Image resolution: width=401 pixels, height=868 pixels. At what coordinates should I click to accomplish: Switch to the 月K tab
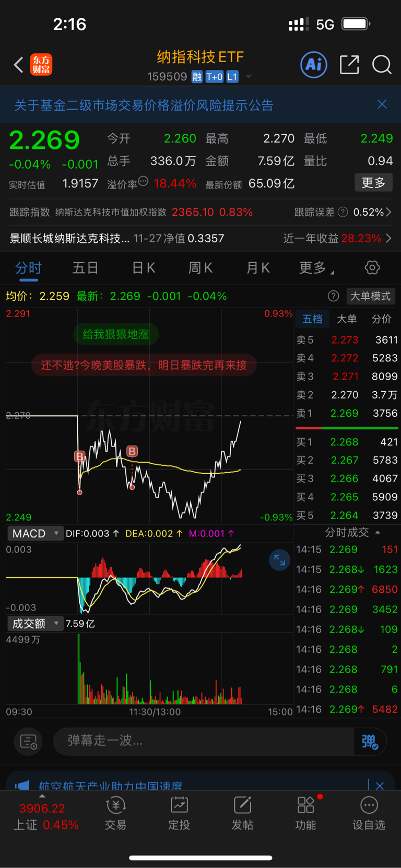pyautogui.click(x=257, y=268)
